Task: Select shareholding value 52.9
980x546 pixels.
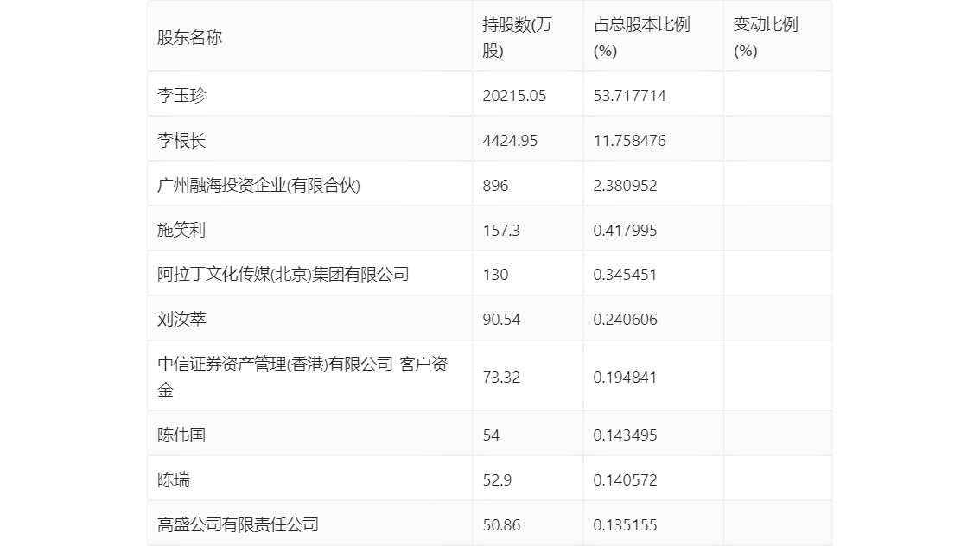Action: click(x=497, y=479)
